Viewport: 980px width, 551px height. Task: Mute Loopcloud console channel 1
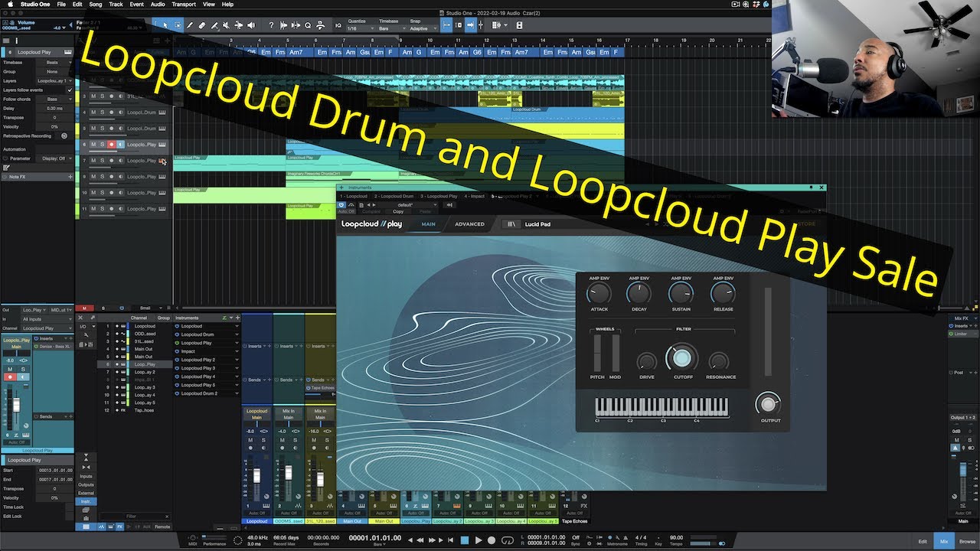(x=252, y=439)
